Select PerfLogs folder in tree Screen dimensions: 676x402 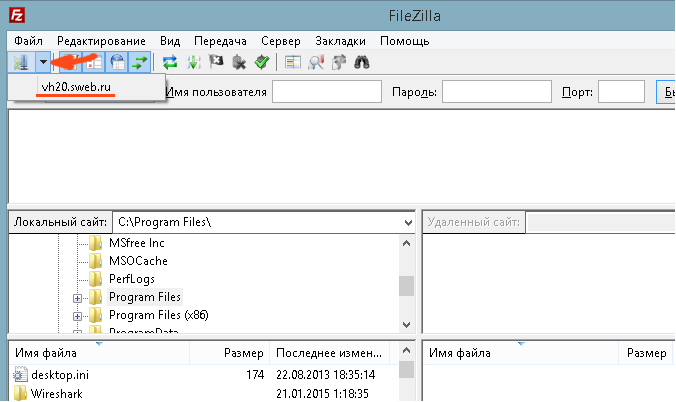coord(131,279)
